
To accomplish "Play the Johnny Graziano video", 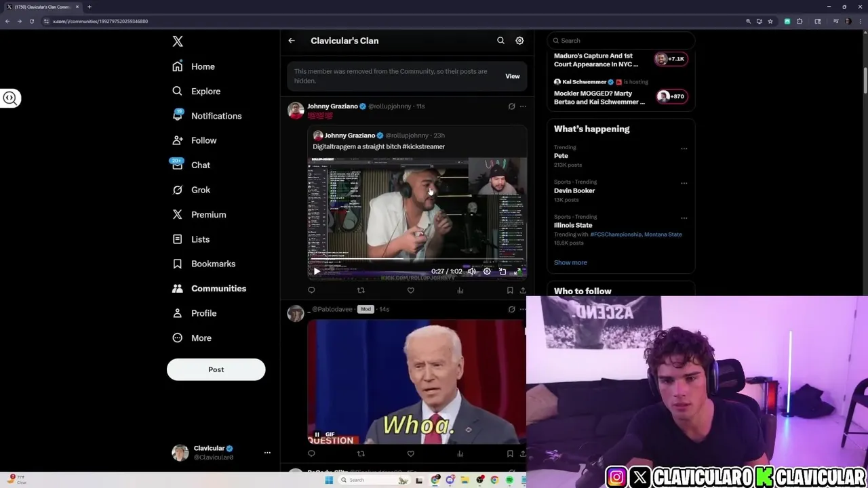I will point(316,271).
